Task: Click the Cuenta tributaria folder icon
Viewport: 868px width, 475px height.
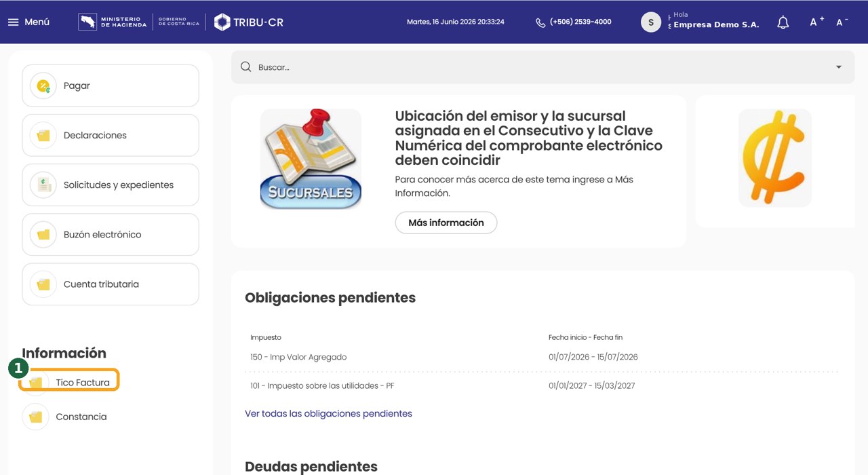Action: coord(43,284)
